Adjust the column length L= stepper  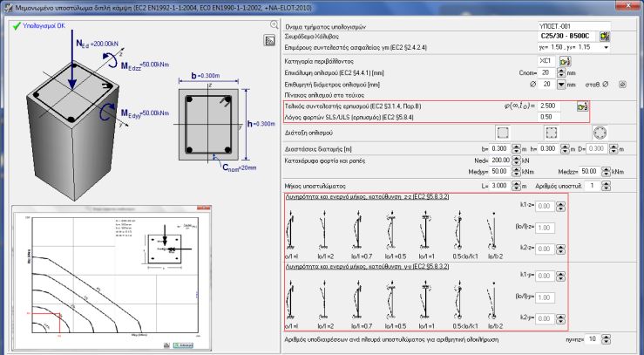click(x=516, y=186)
